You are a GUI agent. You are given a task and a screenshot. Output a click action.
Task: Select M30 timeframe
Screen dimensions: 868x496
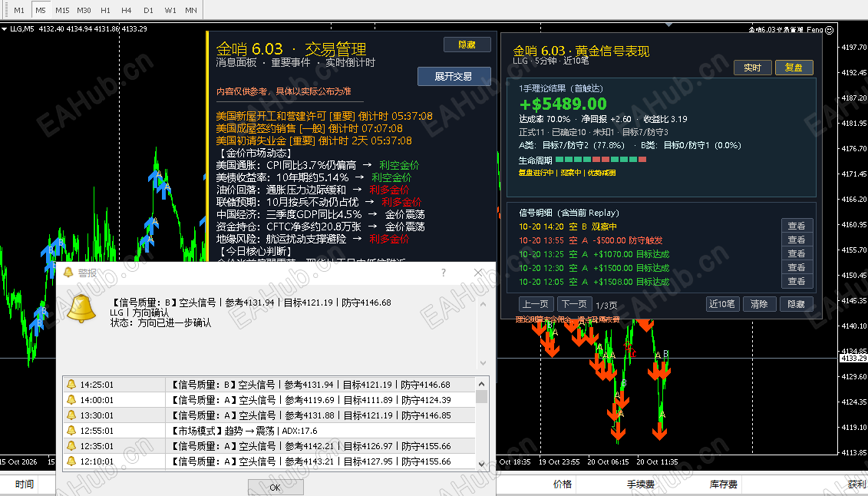(84, 10)
